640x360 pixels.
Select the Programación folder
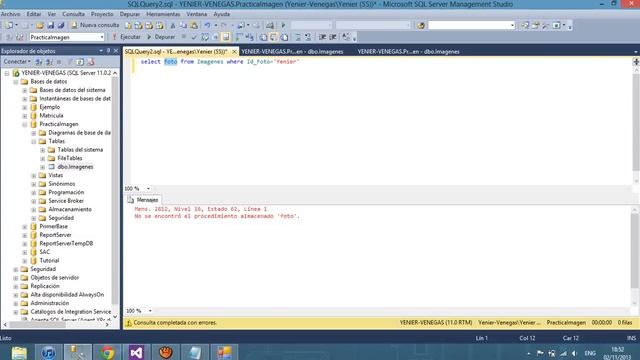66,192
